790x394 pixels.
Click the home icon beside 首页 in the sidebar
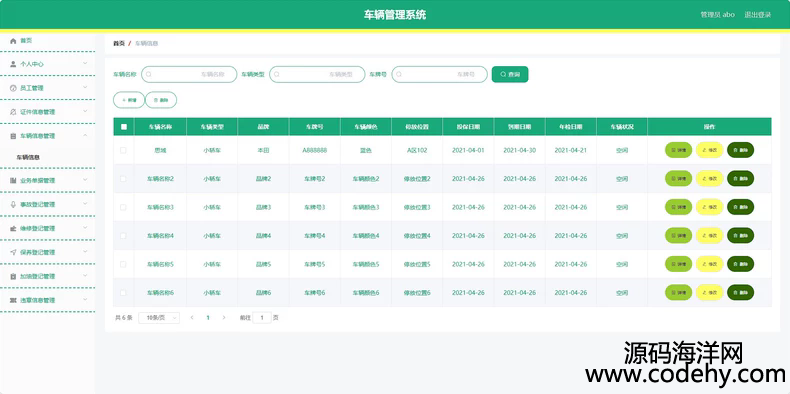(14, 41)
